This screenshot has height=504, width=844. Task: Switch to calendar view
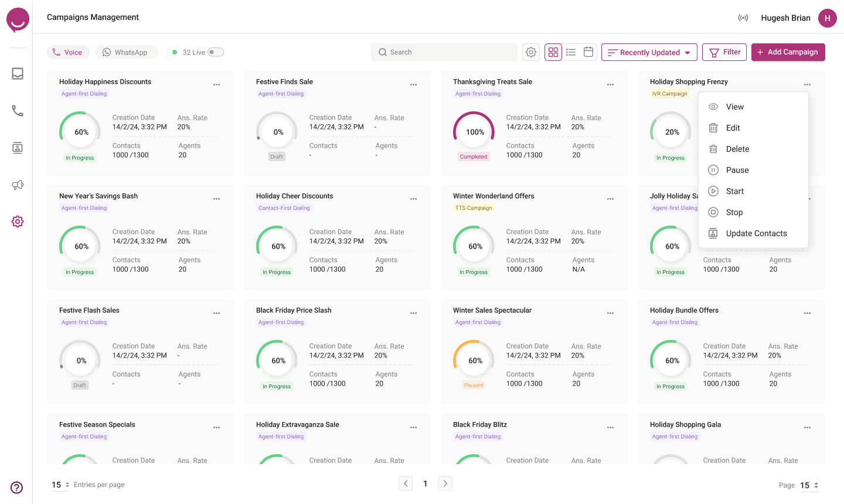tap(588, 52)
